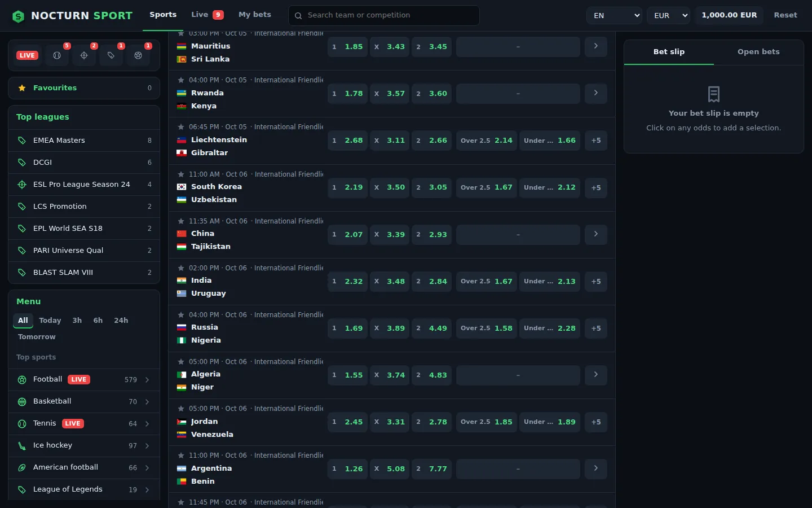Screen dimensions: 812x508
Task: Expand +5 markets for Liechtenstein vs Gibraltar
Action: 596,141
